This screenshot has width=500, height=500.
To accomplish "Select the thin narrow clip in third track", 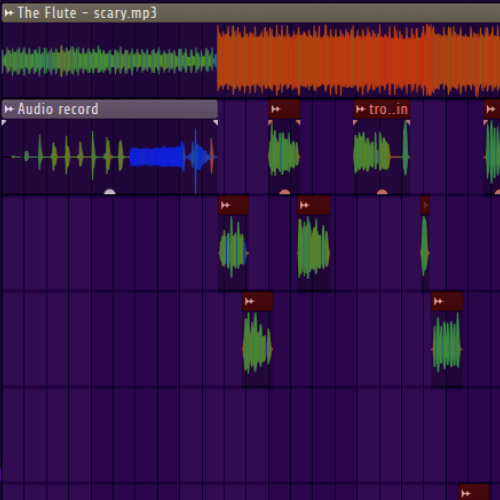I will [425, 243].
